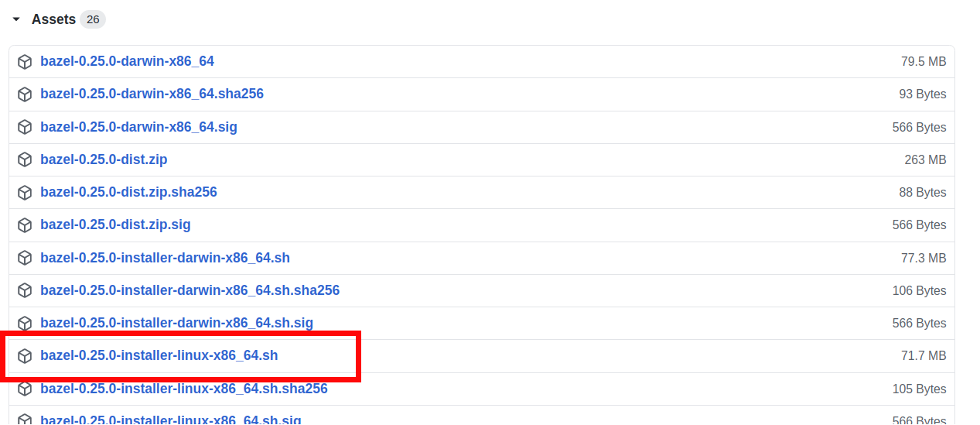The image size is (980, 425).
Task: Click package icon beside bazel-0.25.0-darwin-x86_64.sig
Action: click(25, 127)
